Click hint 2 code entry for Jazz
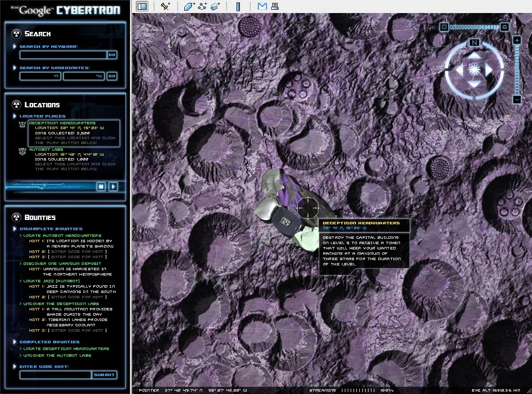Viewport: 532px width, 394px height. pyautogui.click(x=77, y=297)
